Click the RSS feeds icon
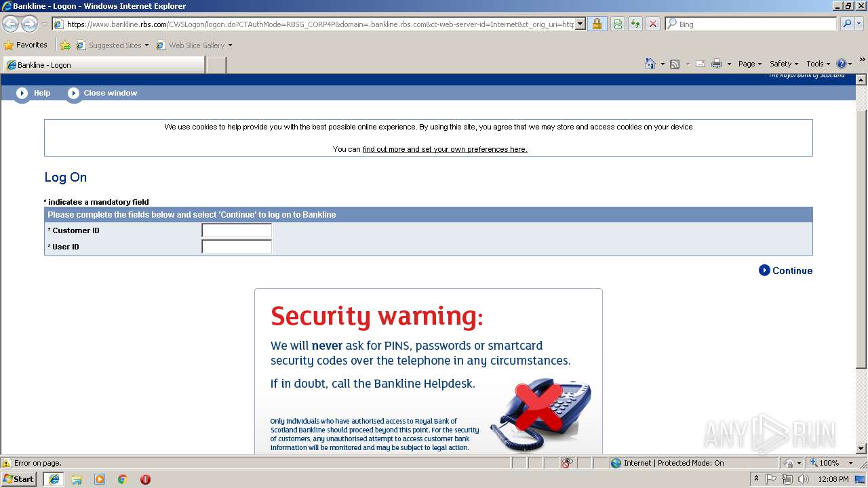Image resolution: width=868 pixels, height=488 pixels. (x=675, y=64)
